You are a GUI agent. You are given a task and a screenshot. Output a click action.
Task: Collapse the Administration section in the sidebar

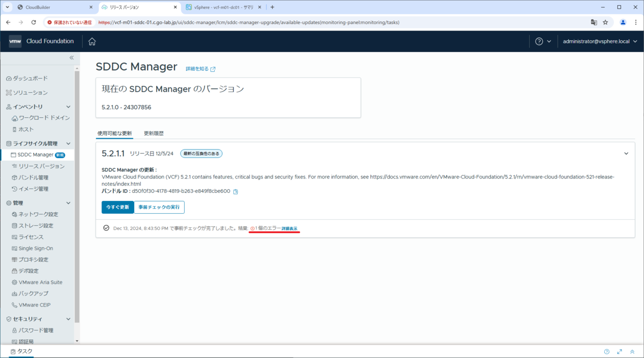[x=68, y=203]
